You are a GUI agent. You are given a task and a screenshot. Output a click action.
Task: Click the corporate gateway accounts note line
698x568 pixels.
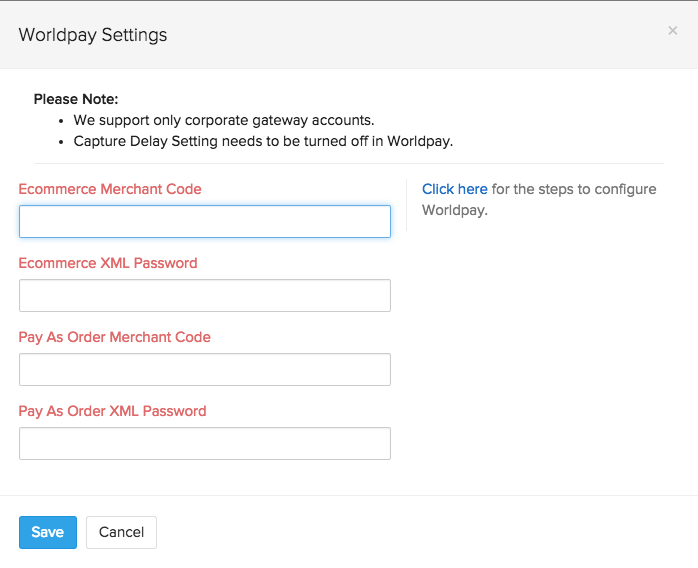pos(210,120)
